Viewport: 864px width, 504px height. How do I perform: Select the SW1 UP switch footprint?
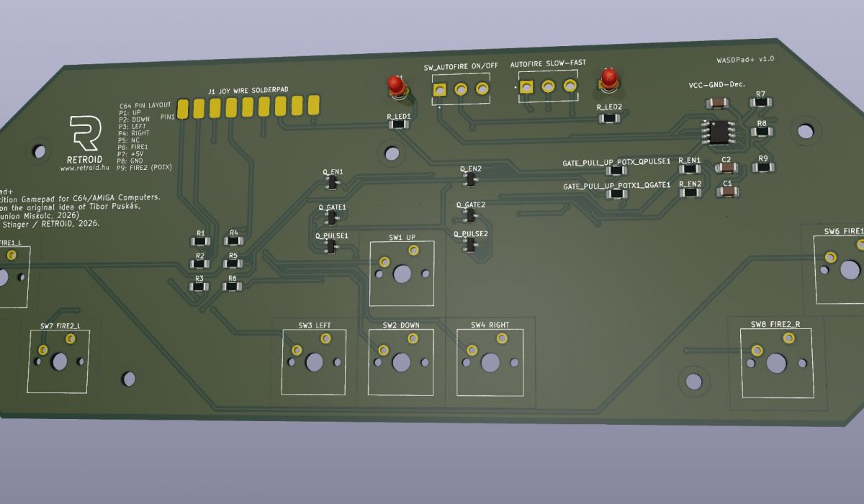tap(402, 274)
